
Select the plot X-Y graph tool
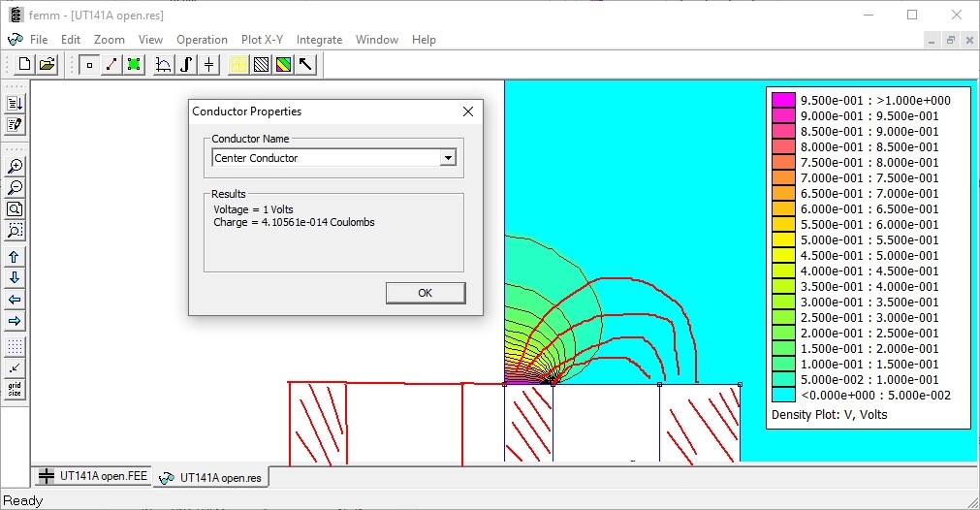coord(164,65)
